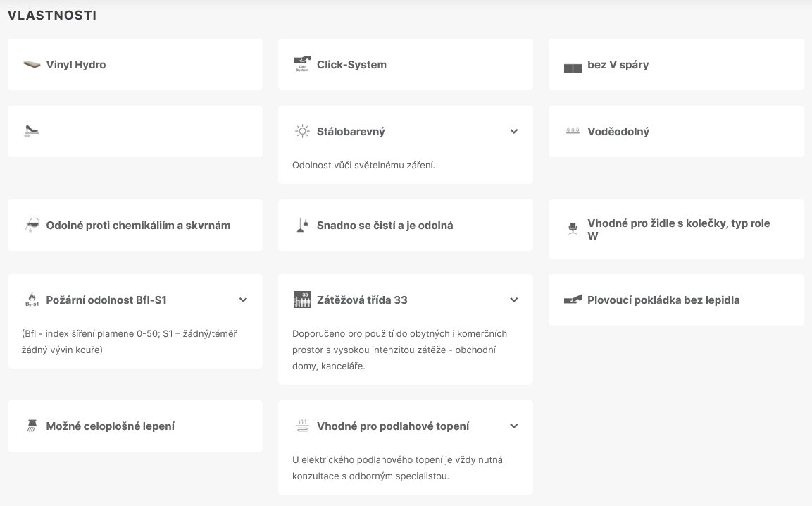The image size is (812, 506).
Task: Click the office chair icon
Action: pyautogui.click(x=572, y=229)
